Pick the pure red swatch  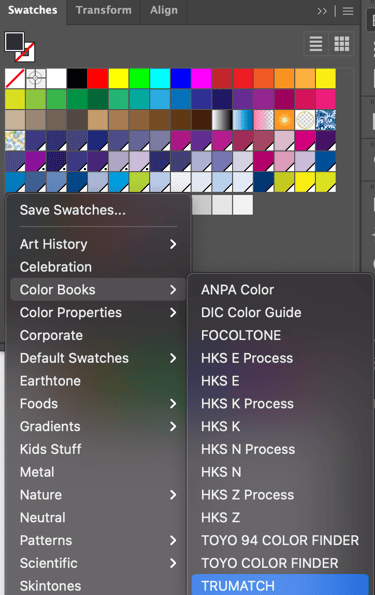pyautogui.click(x=98, y=78)
